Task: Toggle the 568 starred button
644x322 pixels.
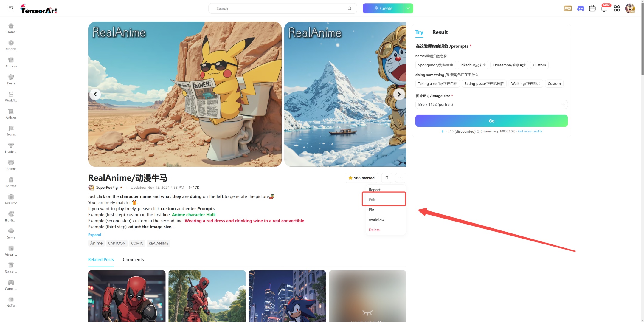Action: point(361,178)
